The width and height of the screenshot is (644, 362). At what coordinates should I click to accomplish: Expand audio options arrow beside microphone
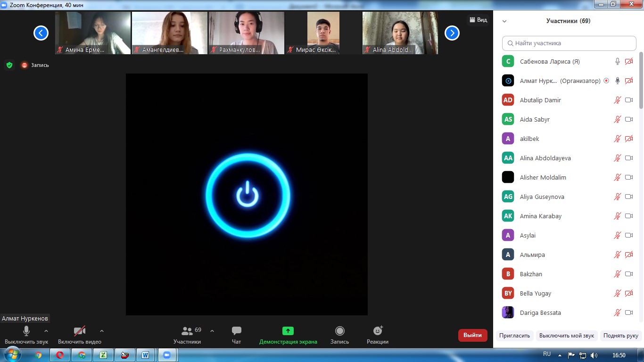tap(46, 331)
